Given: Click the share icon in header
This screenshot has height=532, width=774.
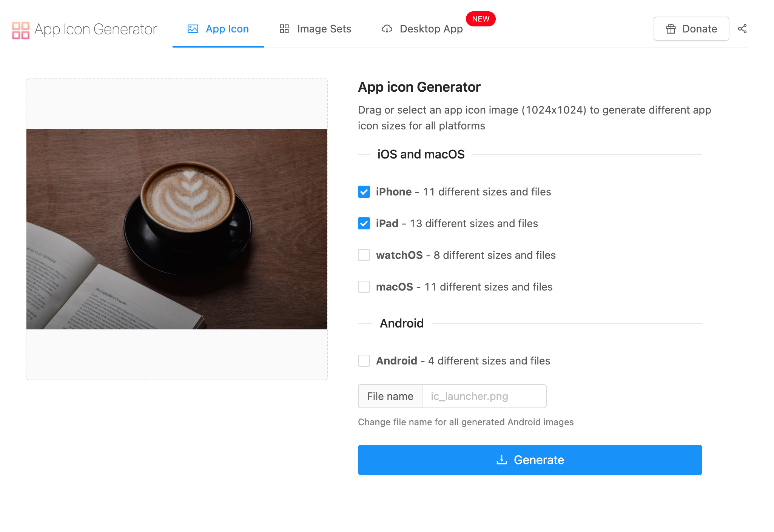Looking at the screenshot, I should [742, 29].
